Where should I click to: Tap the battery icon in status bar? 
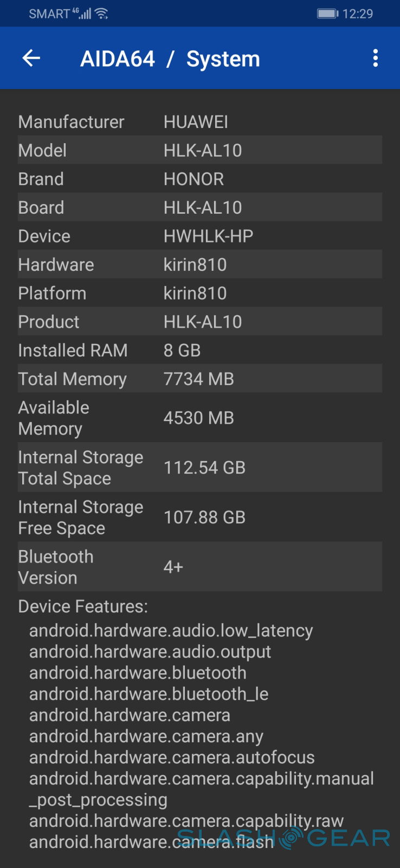coord(327,14)
